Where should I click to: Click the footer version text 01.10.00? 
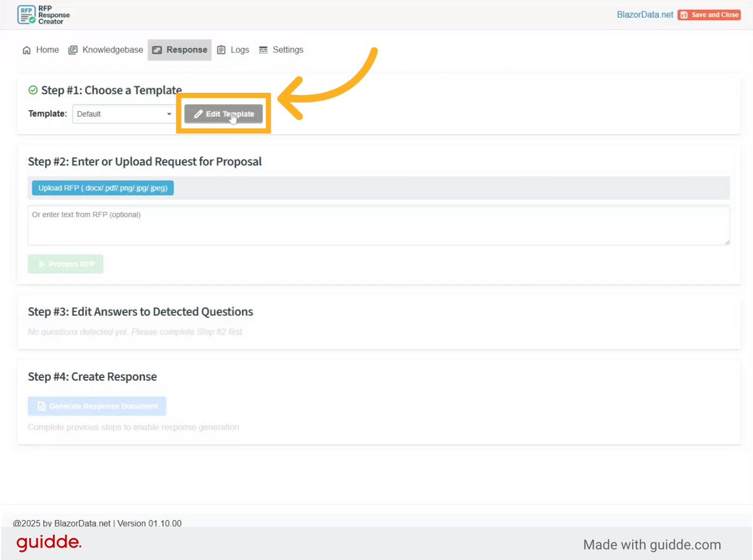(x=165, y=523)
